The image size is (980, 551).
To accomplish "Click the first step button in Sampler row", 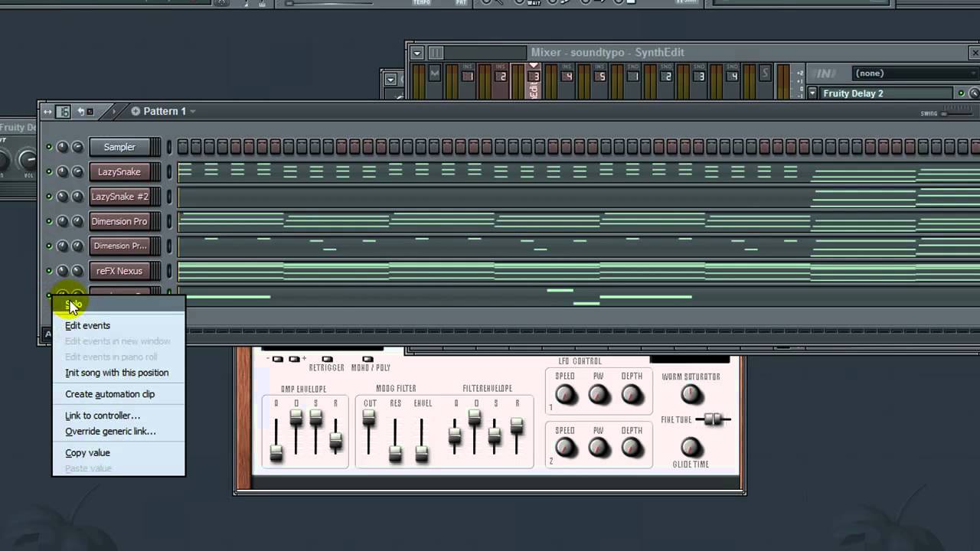I will (x=182, y=147).
